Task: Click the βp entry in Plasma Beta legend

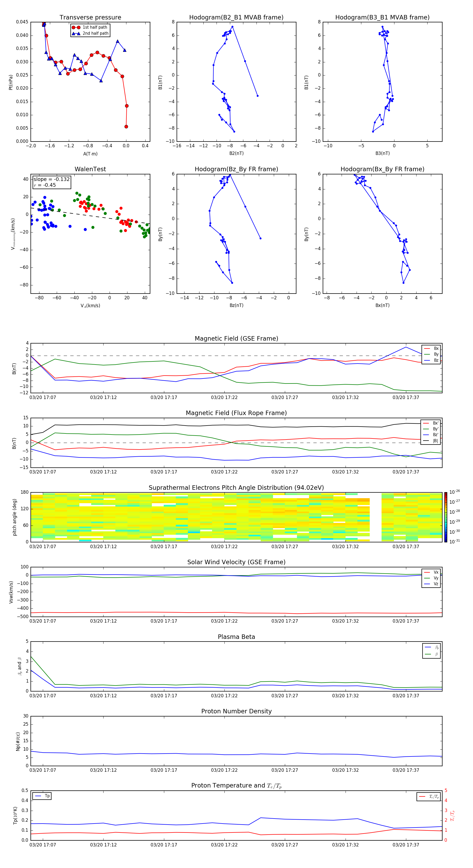Action: [431, 647]
